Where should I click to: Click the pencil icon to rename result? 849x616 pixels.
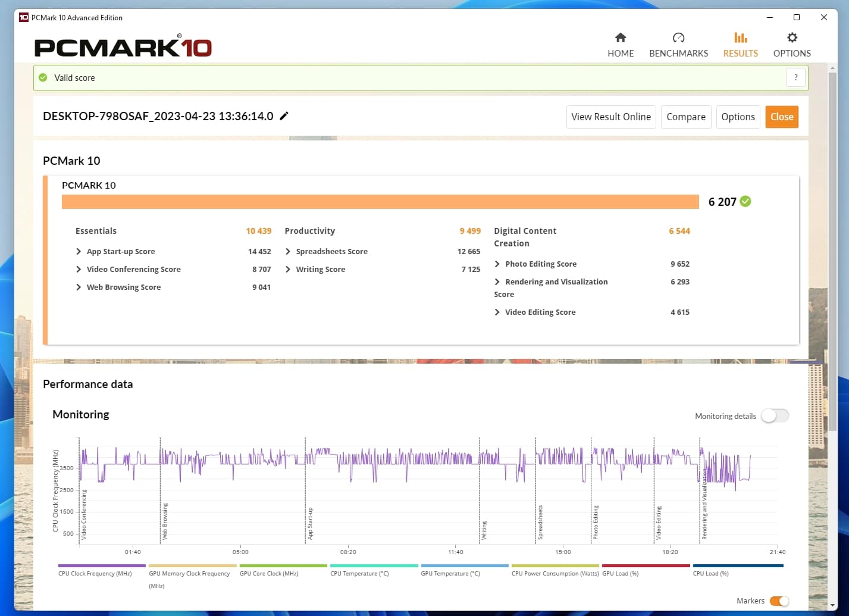[x=284, y=116]
